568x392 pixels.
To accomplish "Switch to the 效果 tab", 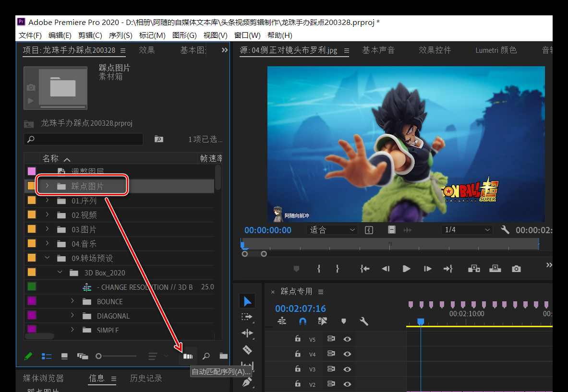I will click(147, 50).
